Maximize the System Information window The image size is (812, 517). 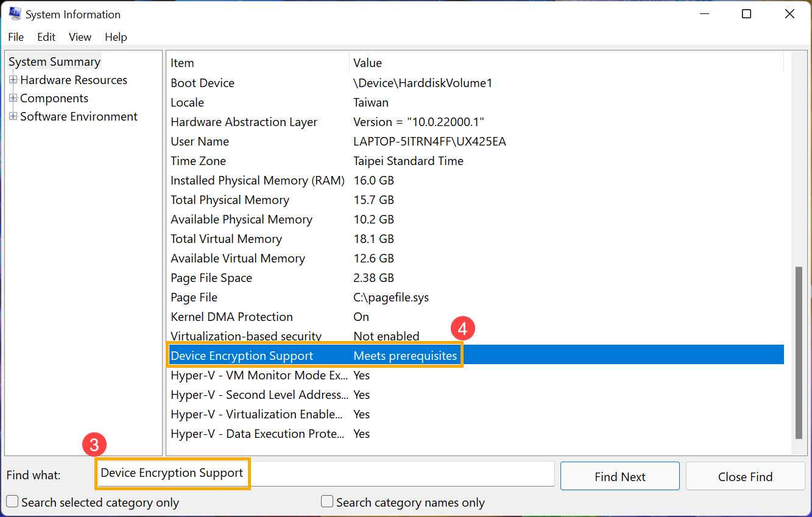(746, 14)
